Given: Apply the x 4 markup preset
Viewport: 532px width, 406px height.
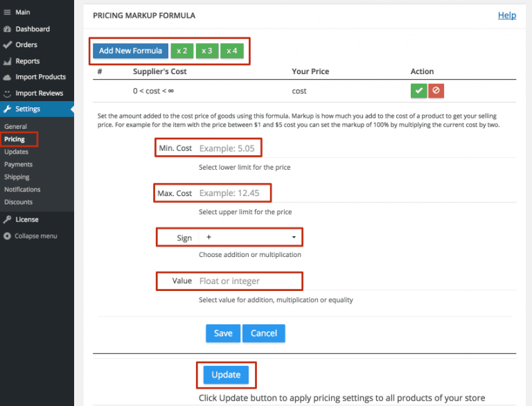Looking at the screenshot, I should coord(232,51).
